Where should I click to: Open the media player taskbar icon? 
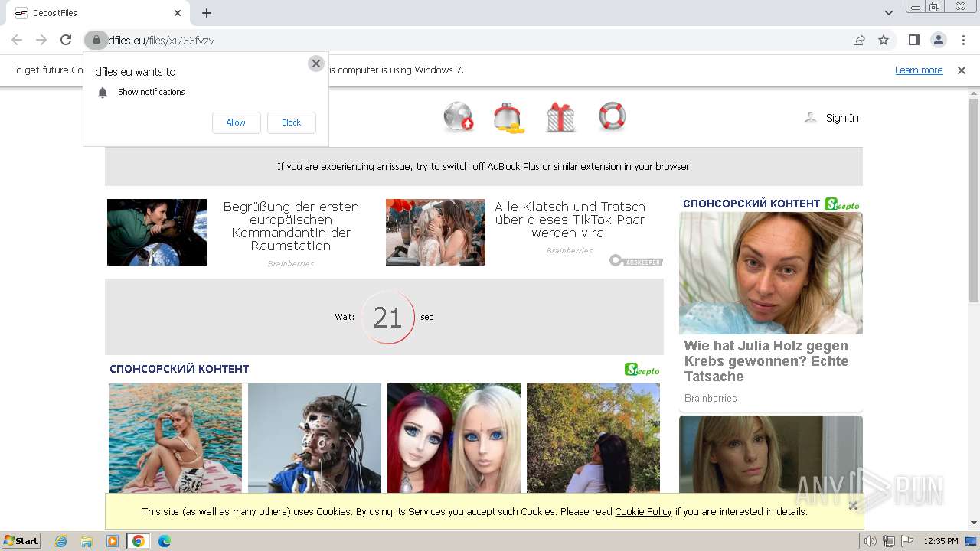click(x=113, y=541)
